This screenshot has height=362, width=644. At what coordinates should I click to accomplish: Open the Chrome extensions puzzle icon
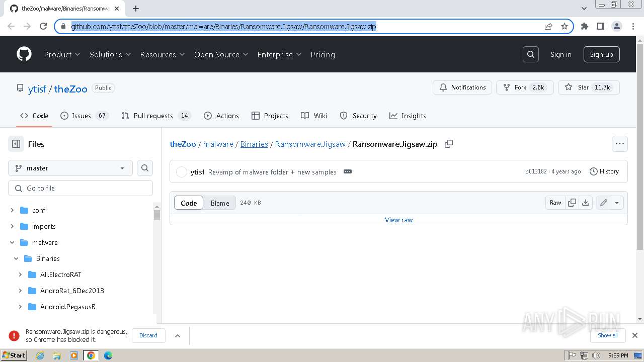click(x=585, y=26)
